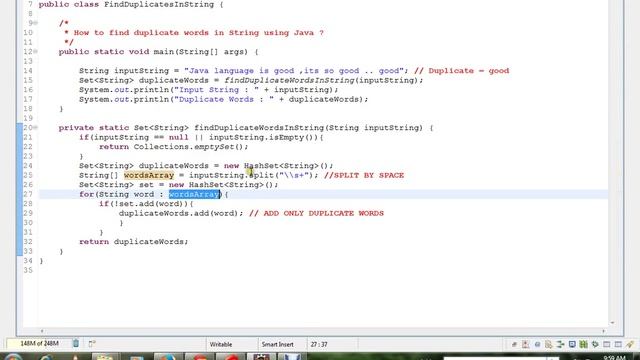The width and height of the screenshot is (640, 360).
Task: Collapse the main method at line 12
Action: 36,52
